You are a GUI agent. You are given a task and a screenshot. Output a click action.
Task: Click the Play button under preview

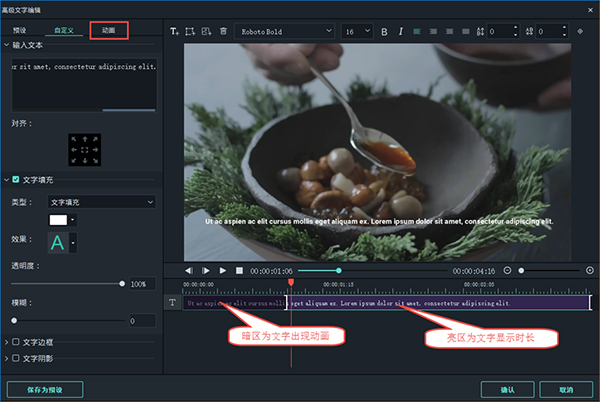pos(222,270)
